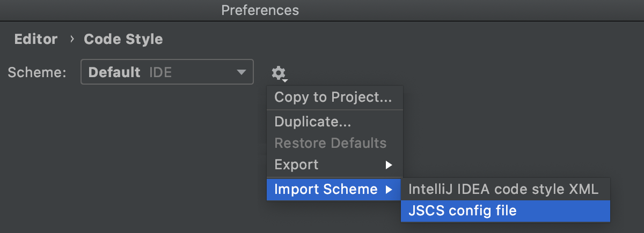
Task: Select IntelliJ IDEA code style XML
Action: tap(503, 189)
